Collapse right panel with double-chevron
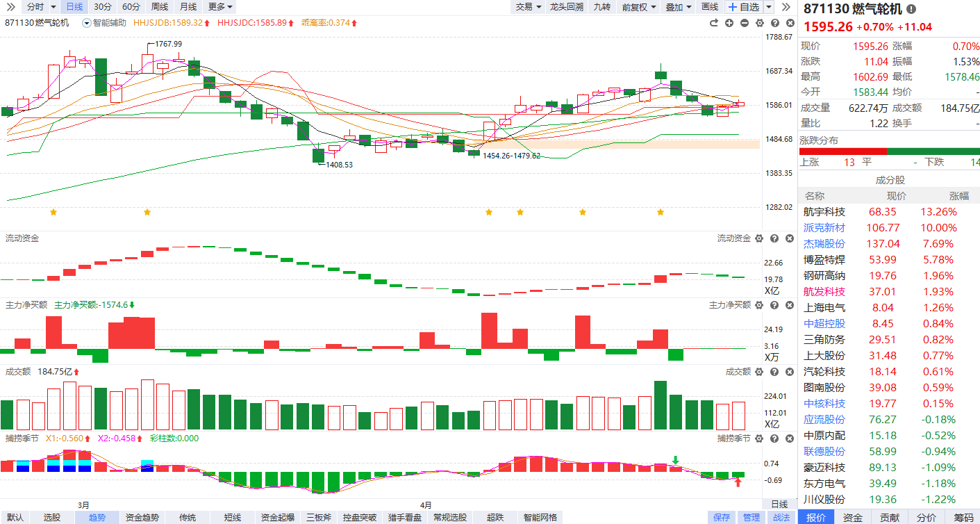The height and width of the screenshot is (524, 980). click(x=786, y=7)
